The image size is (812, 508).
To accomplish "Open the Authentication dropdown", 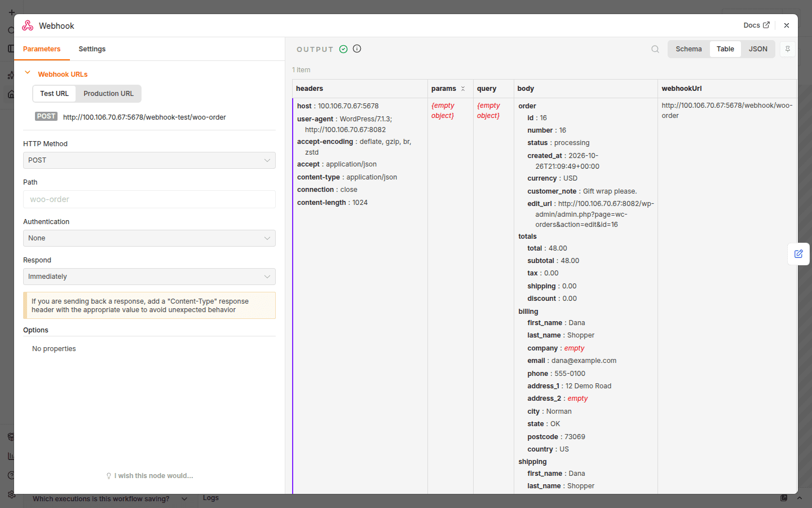I will click(x=149, y=238).
